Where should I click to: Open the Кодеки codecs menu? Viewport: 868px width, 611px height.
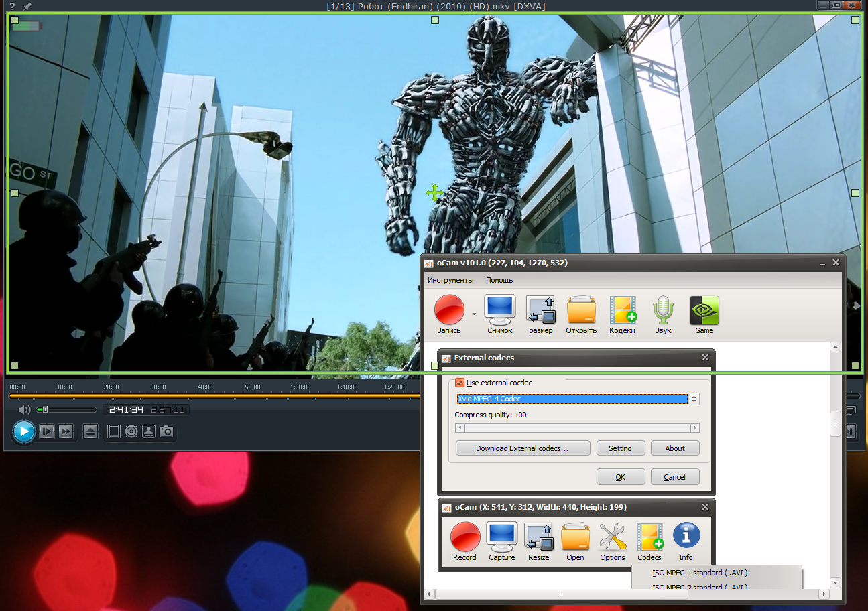[622, 315]
